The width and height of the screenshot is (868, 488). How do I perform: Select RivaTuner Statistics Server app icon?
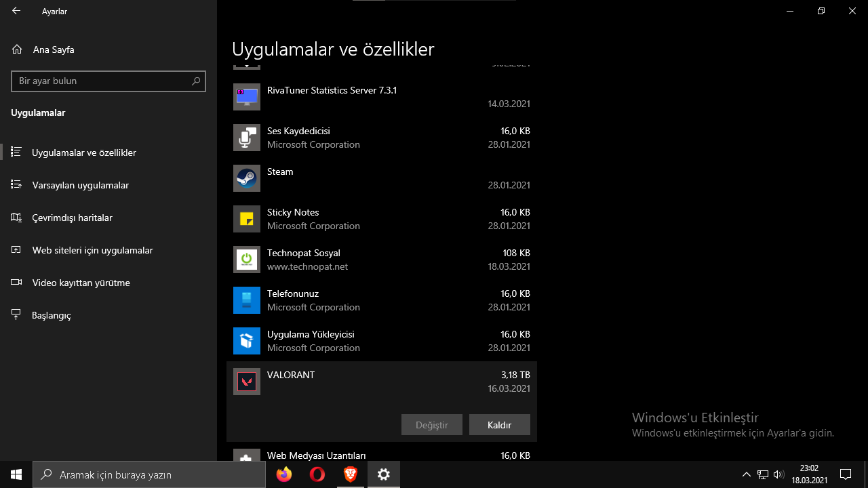coord(247,97)
